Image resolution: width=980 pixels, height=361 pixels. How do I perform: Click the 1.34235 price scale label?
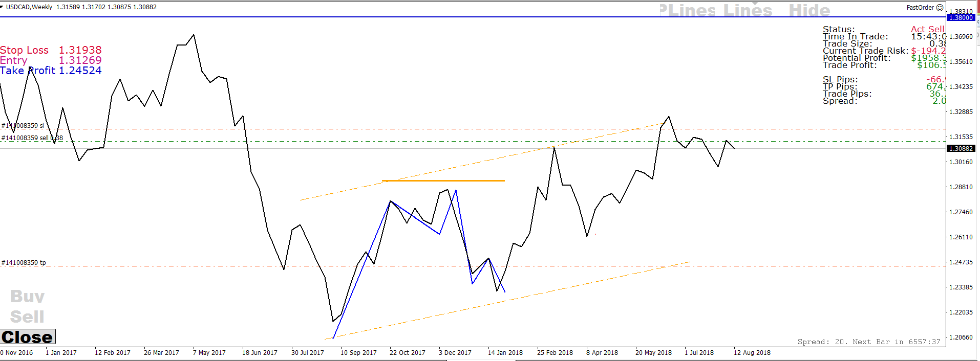[x=961, y=87]
